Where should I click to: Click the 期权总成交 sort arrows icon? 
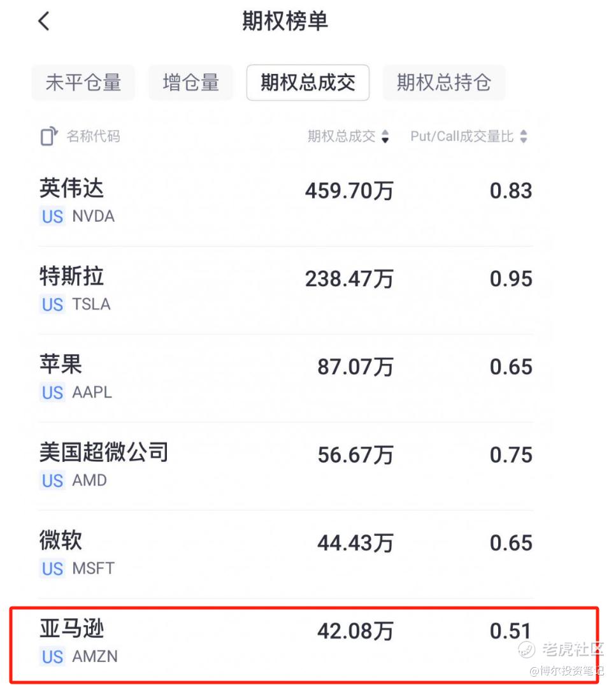point(385,136)
